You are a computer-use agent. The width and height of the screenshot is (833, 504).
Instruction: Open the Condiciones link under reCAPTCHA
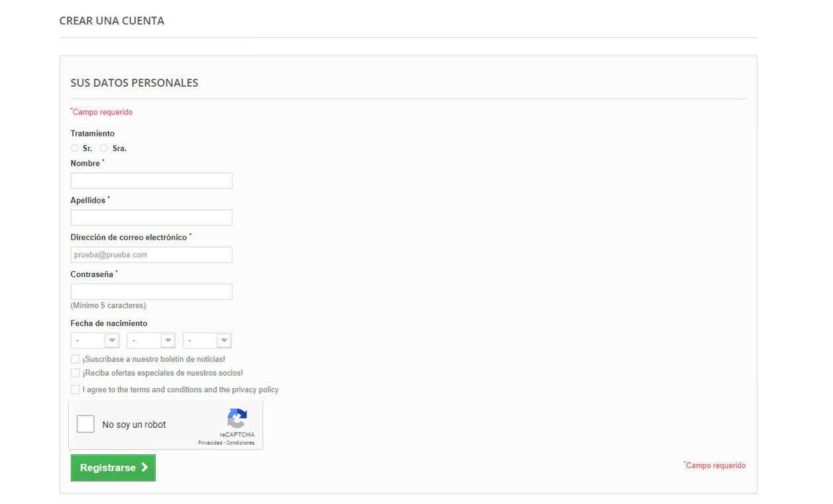[x=239, y=442]
